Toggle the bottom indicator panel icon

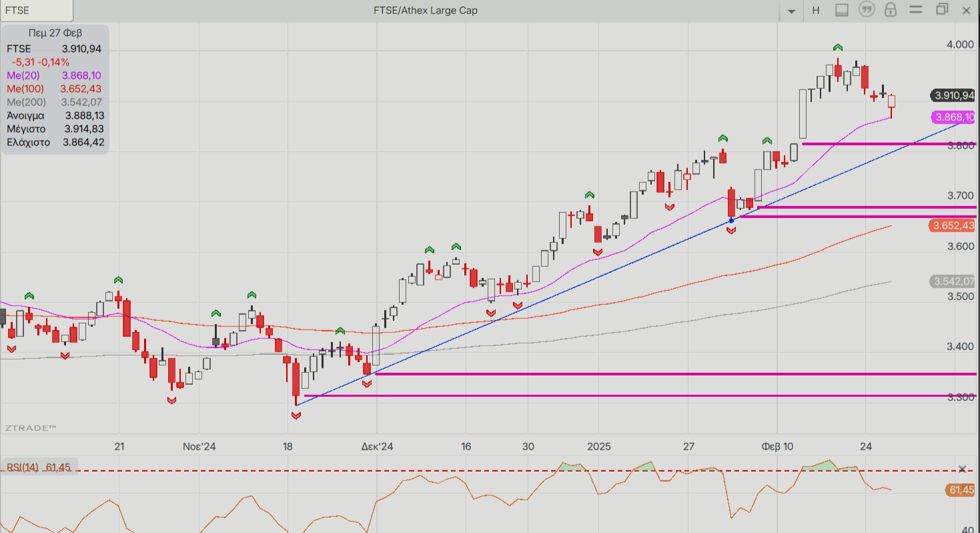pyautogui.click(x=841, y=10)
